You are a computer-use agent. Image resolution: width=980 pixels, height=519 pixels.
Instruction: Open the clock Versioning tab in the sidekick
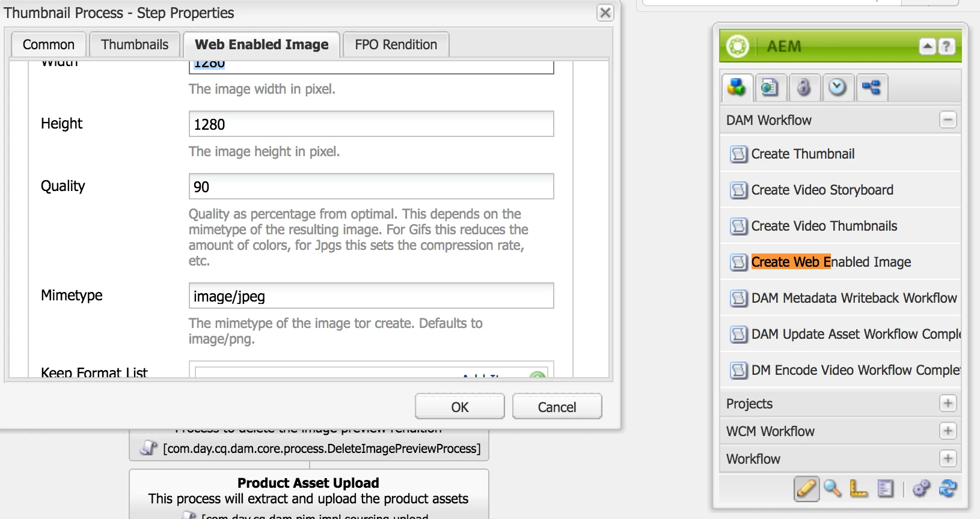[838, 88]
